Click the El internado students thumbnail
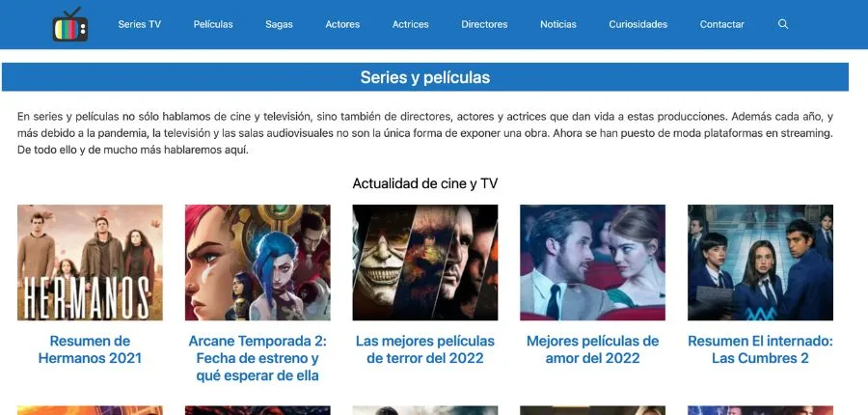868x415 pixels. tap(760, 263)
